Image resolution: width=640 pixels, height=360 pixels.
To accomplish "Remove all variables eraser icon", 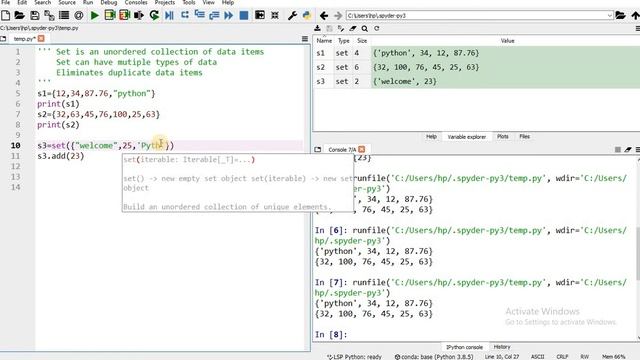I will pos(353,28).
